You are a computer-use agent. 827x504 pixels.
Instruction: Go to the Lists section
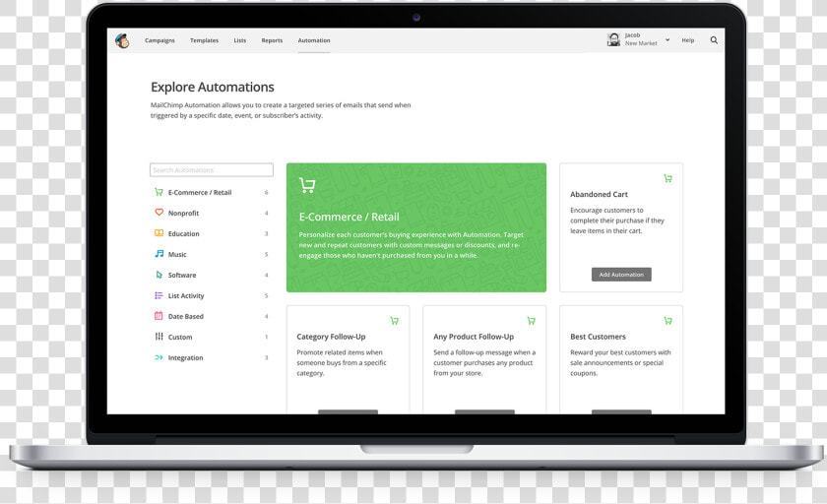[x=240, y=40]
